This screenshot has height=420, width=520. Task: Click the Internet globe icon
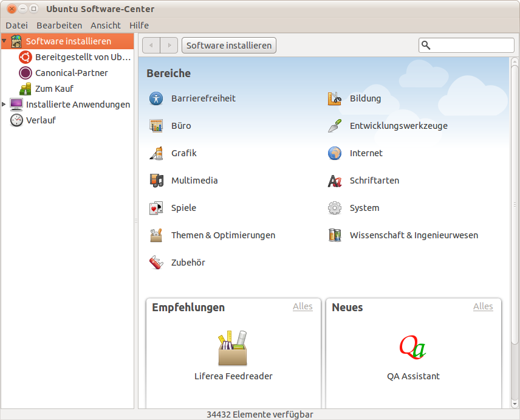(335, 153)
